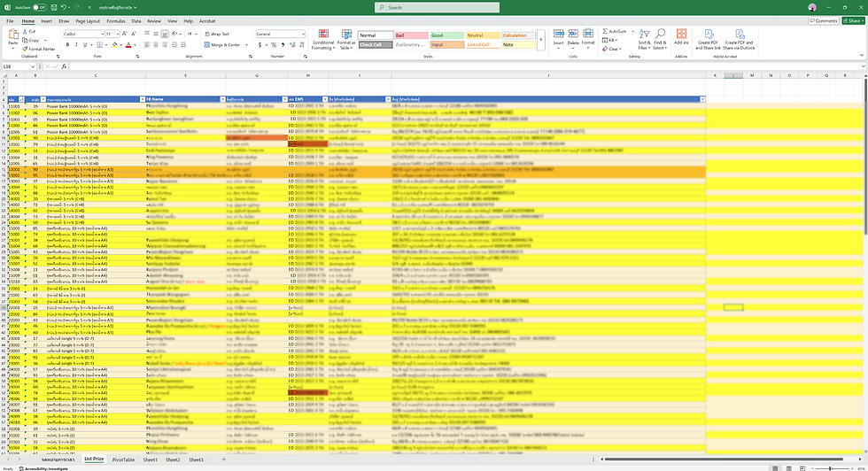Screen dimensions: 868x471
Task: Switch to the PivotTable sheet tab
Action: [123, 459]
